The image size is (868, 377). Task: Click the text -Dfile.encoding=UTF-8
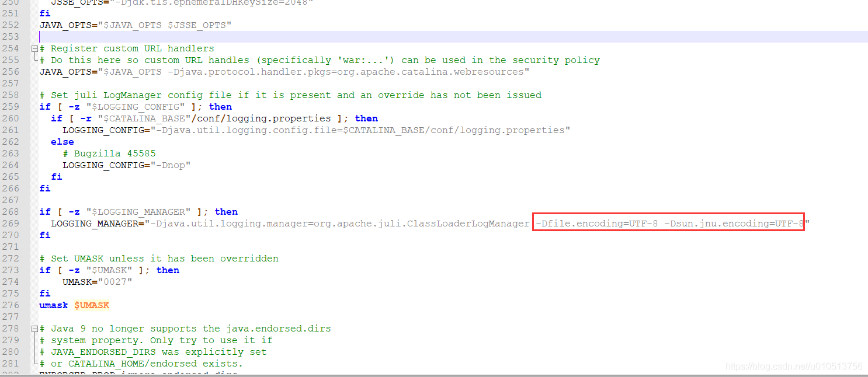(x=596, y=224)
